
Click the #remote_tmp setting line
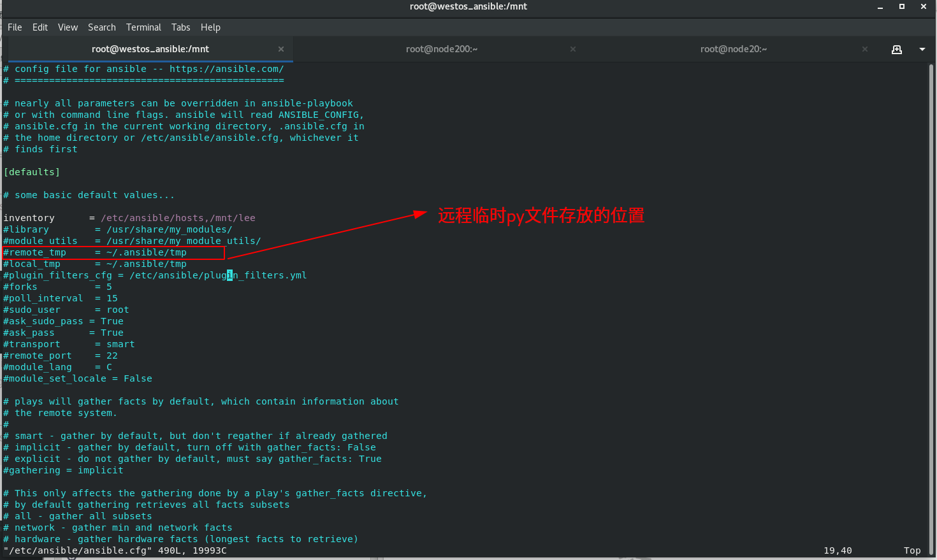95,252
